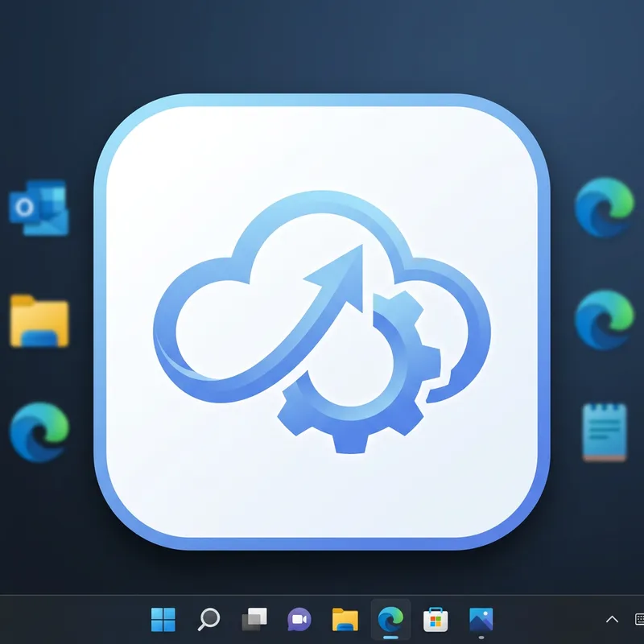Open the Edge shortcut above the Notepad icon

click(x=604, y=320)
